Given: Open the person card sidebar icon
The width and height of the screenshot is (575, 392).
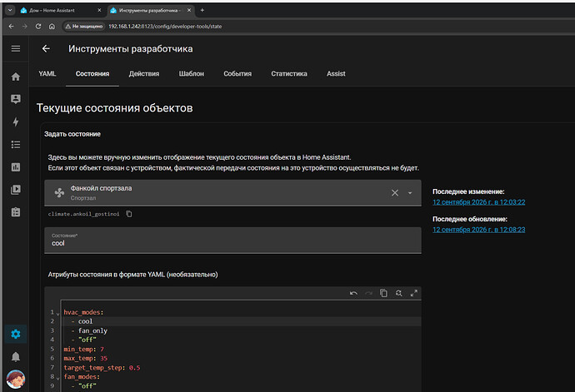Looking at the screenshot, I should click(x=15, y=99).
